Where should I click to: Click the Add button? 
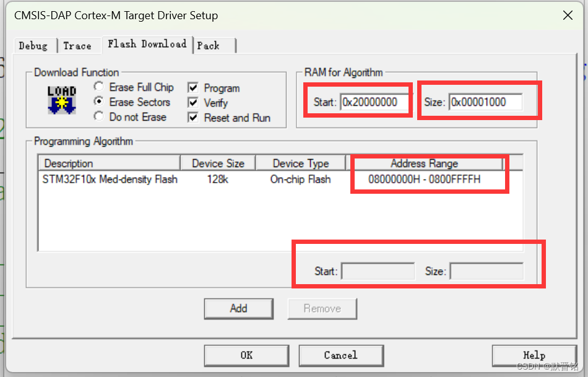[x=238, y=308]
